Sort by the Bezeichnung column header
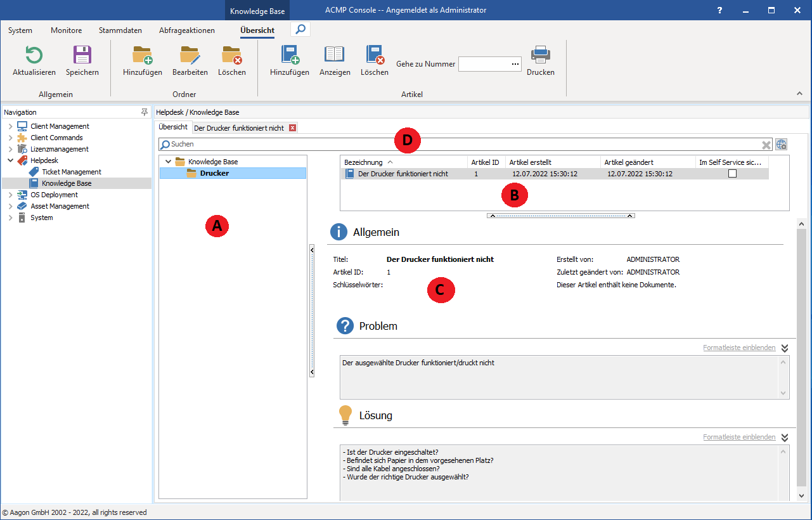The image size is (812, 520). click(x=404, y=162)
